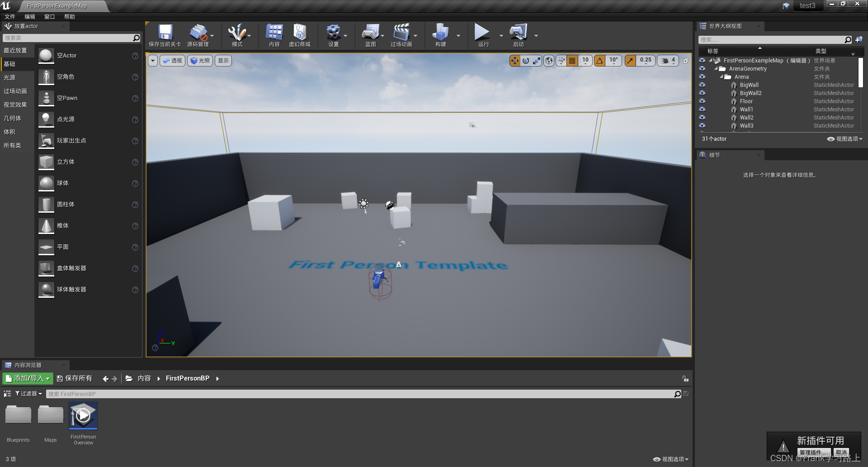Open the Help (帮助) menu
This screenshot has height=467, width=868.
70,17
